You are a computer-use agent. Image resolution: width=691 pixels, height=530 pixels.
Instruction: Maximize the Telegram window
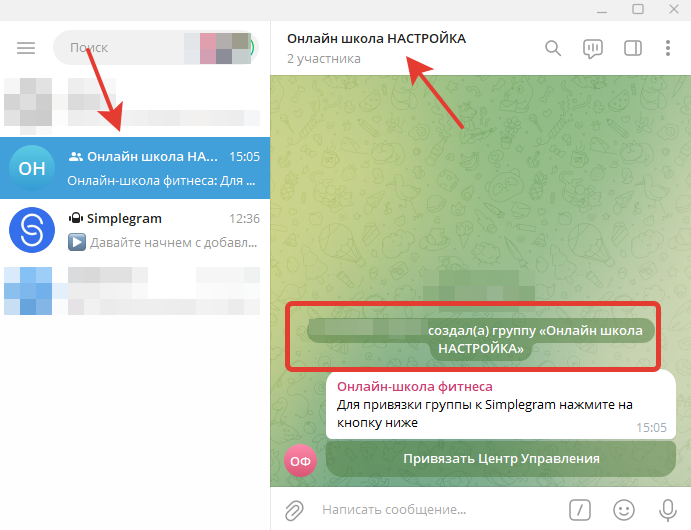[x=638, y=9]
